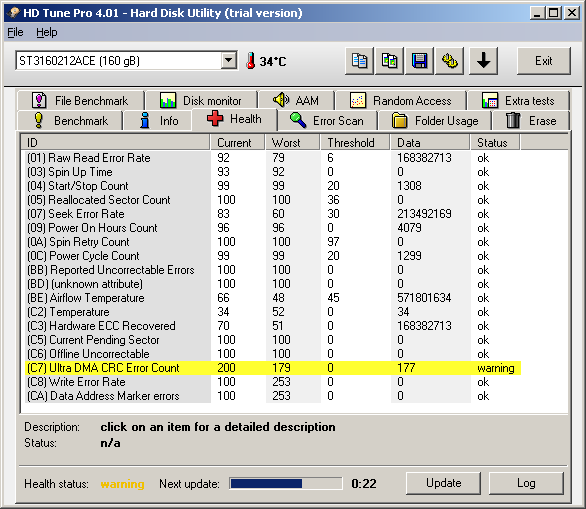
Task: Switch to the Disk monitor tab
Action: [x=201, y=101]
